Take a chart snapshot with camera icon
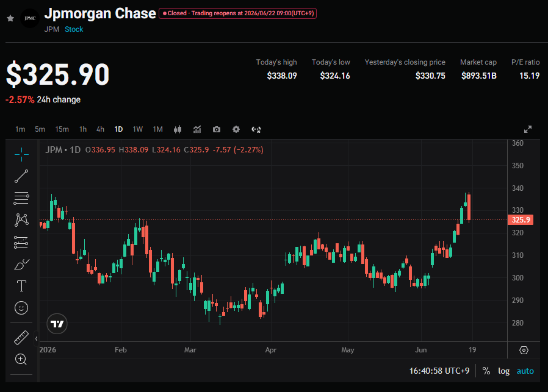This screenshot has height=392, width=548. pos(217,129)
